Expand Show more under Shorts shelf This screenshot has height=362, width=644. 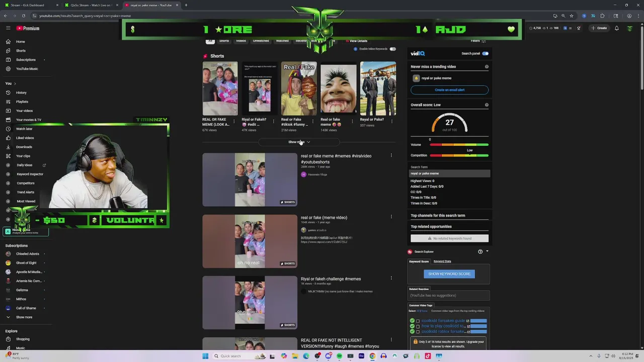pos(299,142)
